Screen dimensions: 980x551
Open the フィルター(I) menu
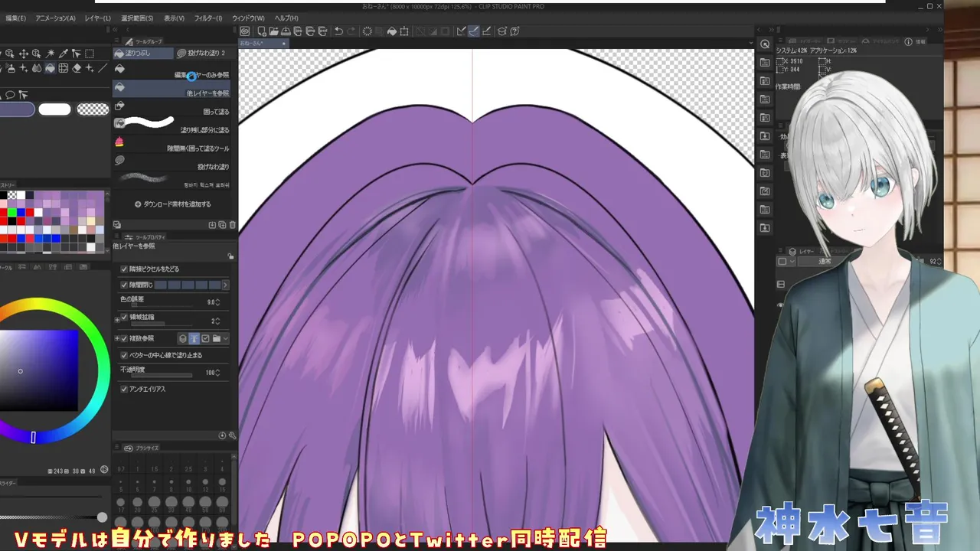pyautogui.click(x=207, y=18)
